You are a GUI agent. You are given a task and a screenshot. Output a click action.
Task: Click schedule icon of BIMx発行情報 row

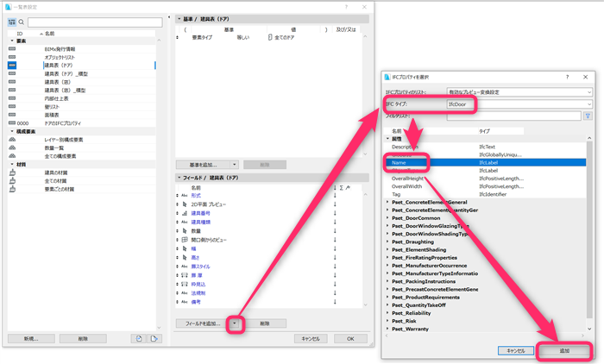(x=12, y=49)
